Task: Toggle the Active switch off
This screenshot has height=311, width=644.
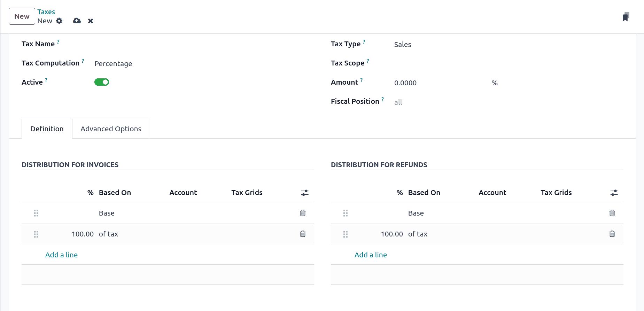Action: (102, 82)
